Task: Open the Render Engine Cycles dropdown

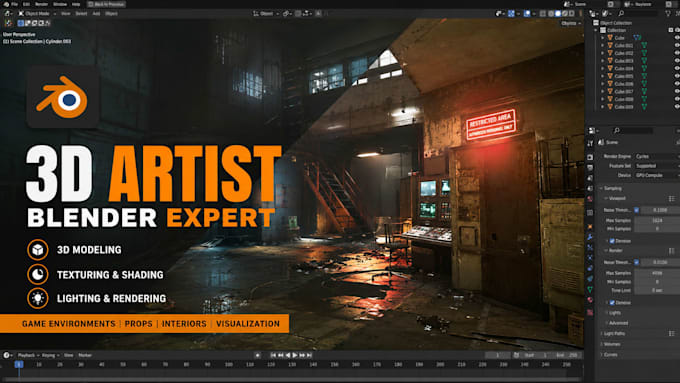Action: coord(656,156)
